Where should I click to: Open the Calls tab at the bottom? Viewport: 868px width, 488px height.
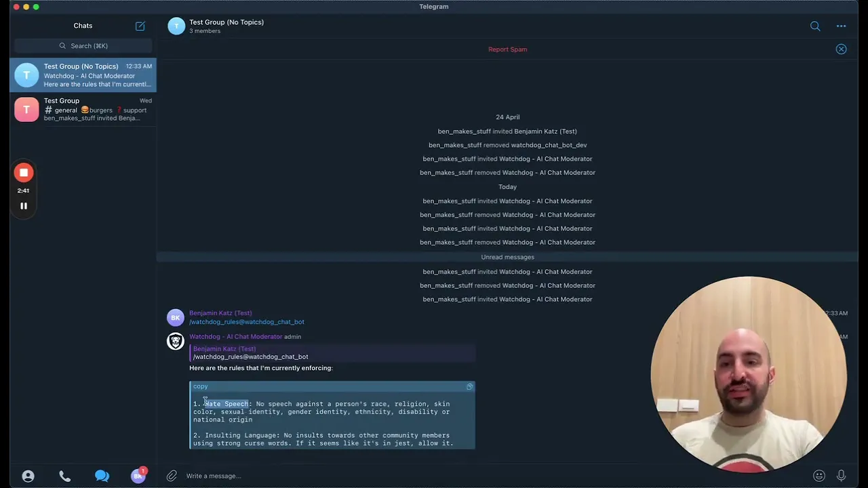[65, 476]
